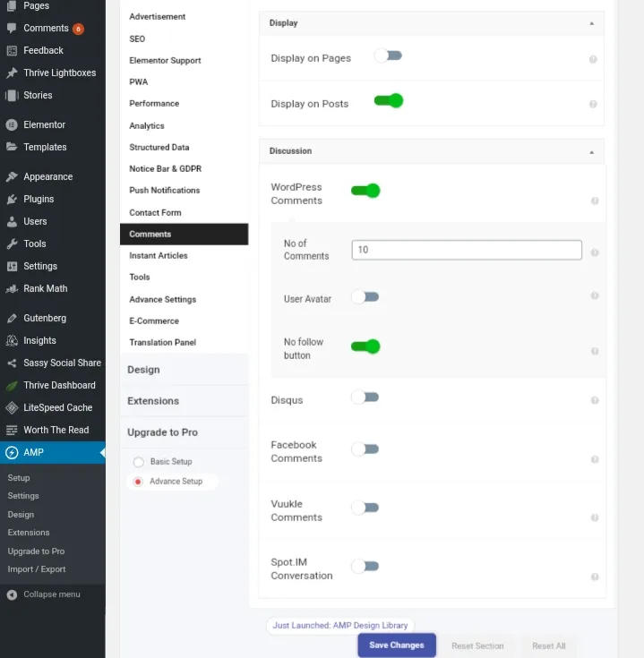
Task: Click help icon beside Disqus option
Action: click(595, 400)
